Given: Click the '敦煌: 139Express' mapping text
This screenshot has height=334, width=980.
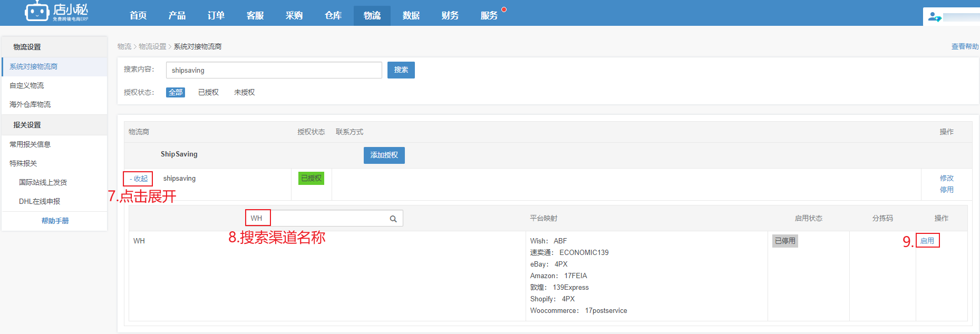Looking at the screenshot, I should [x=559, y=288].
